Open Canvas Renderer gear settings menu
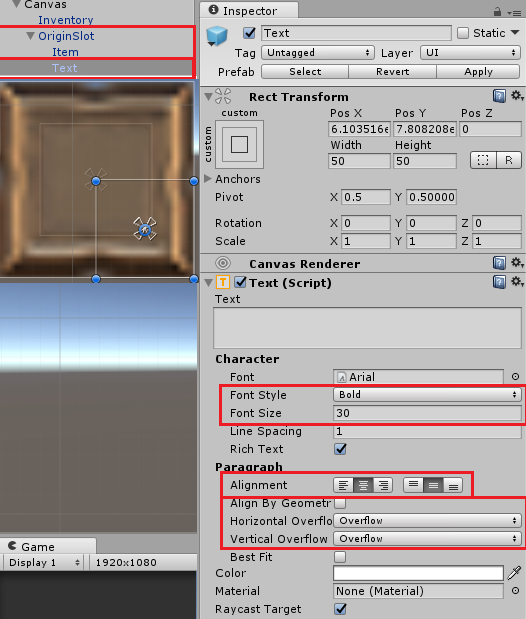526x619 pixels. [x=517, y=263]
